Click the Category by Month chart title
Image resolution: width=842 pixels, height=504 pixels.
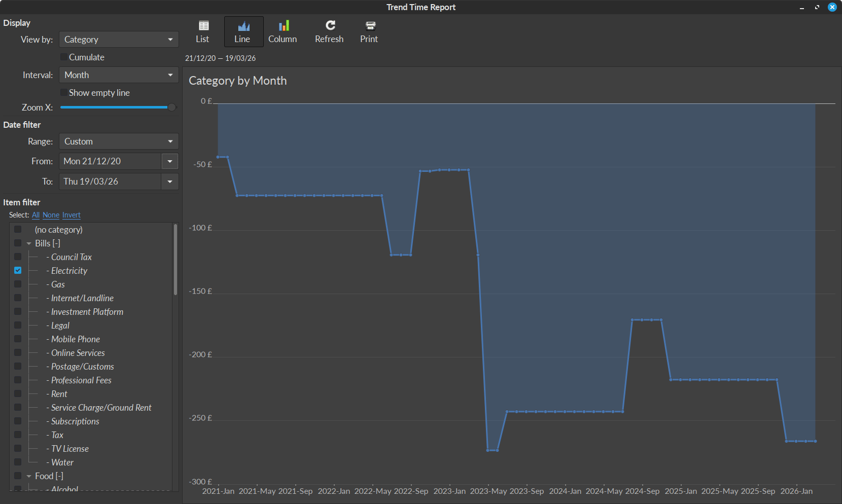click(x=238, y=81)
